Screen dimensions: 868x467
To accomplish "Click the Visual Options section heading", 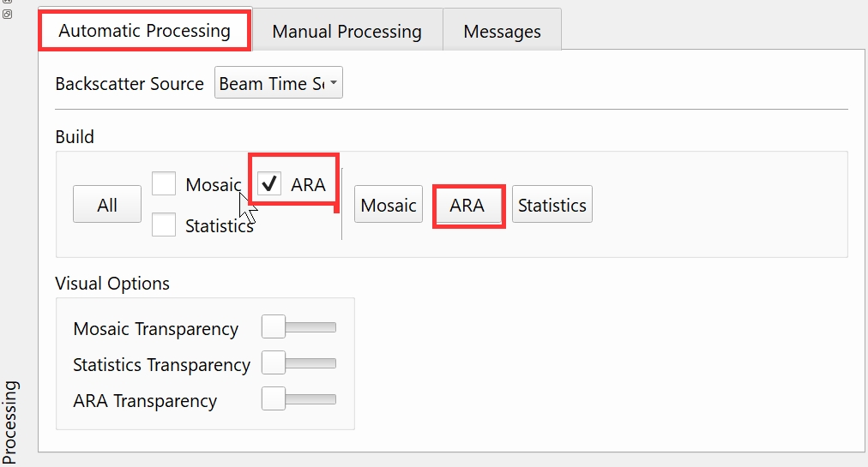I will [112, 284].
